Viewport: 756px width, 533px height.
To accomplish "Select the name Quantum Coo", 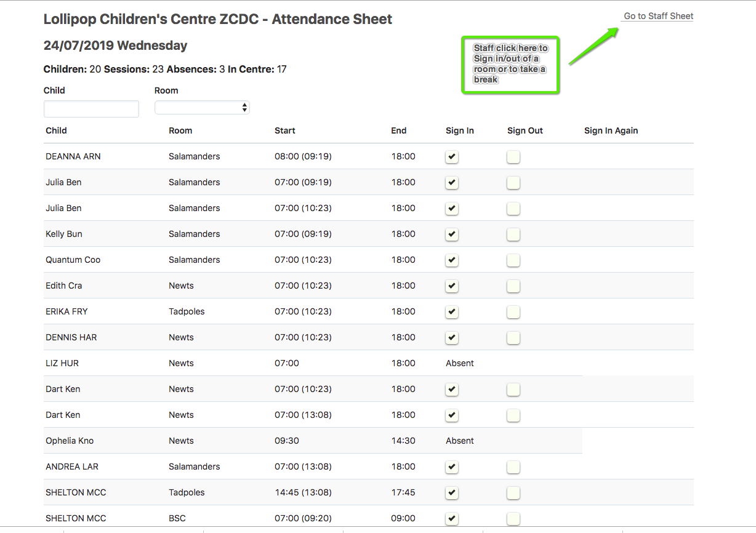I will click(x=73, y=260).
